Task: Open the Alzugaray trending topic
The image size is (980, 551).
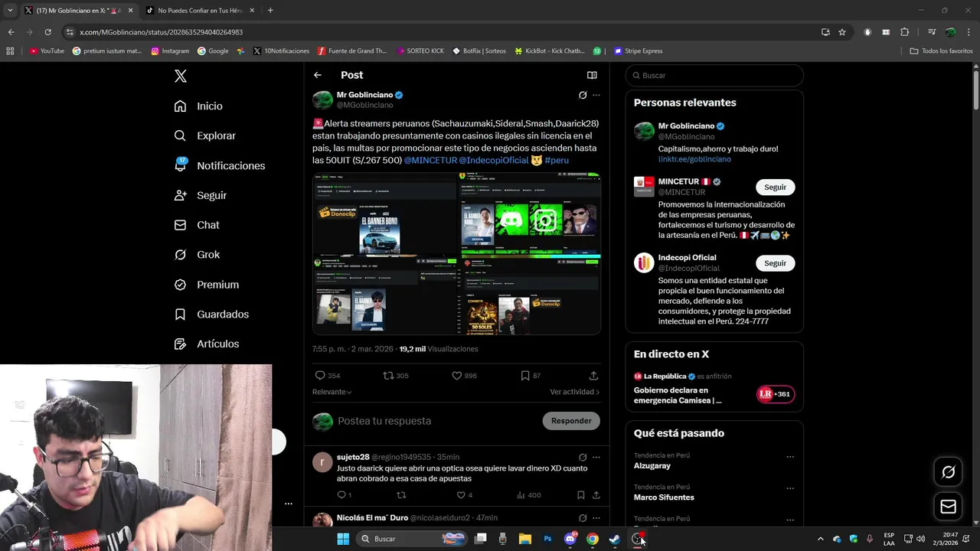Action: (x=652, y=465)
